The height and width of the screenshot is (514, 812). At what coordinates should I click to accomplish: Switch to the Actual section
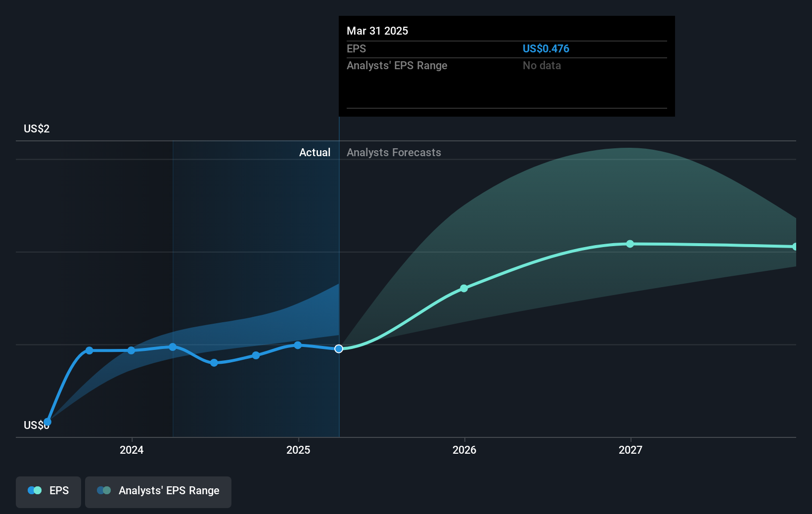(315, 152)
